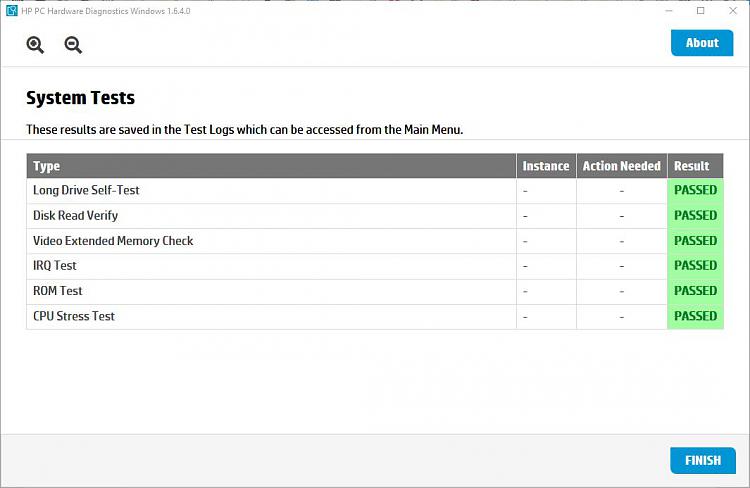Click the HP diagnostics app icon in title bar
Screen dimensions: 750x488
(x=12, y=11)
